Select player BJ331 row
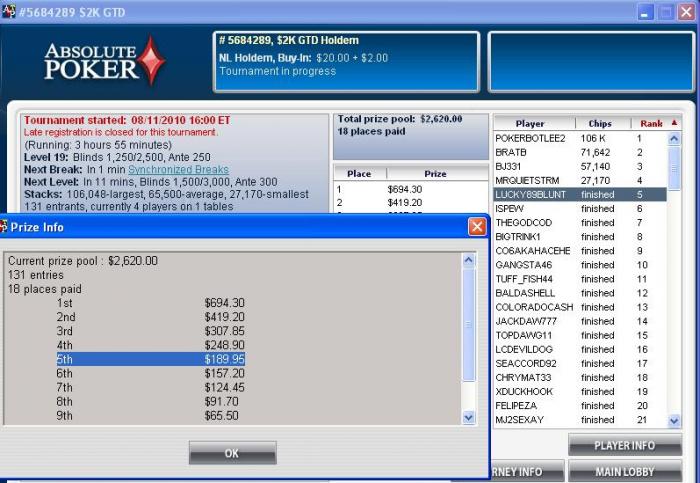700x483 pixels. point(580,167)
